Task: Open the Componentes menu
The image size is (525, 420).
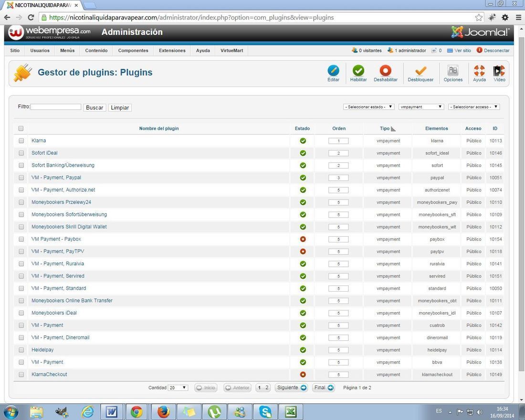Action: tap(133, 51)
